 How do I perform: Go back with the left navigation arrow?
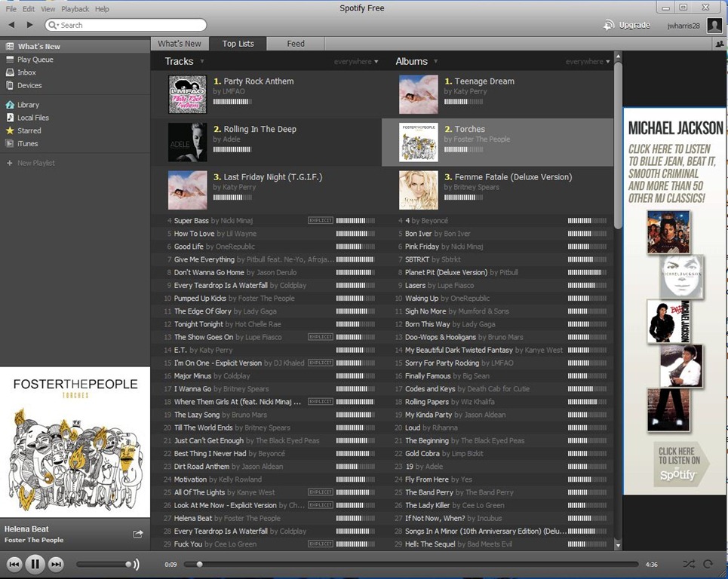[11, 25]
